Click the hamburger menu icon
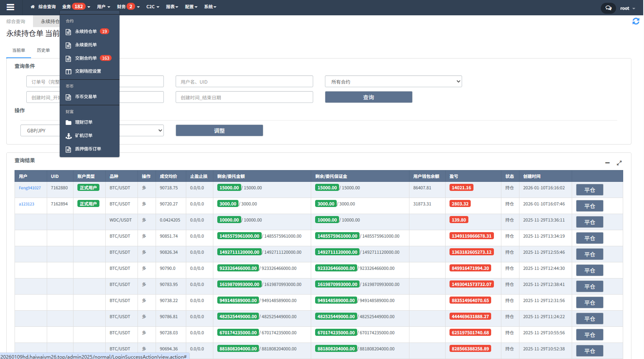The image size is (644, 359). point(11,7)
